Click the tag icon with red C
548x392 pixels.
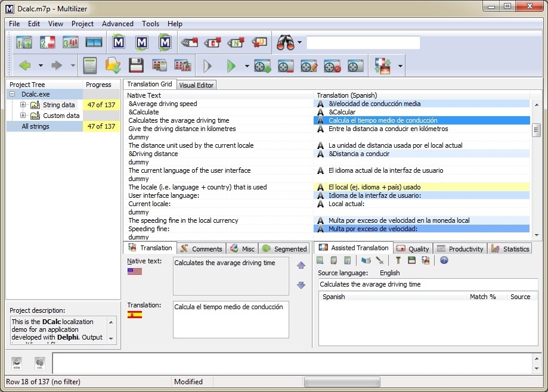212,42
